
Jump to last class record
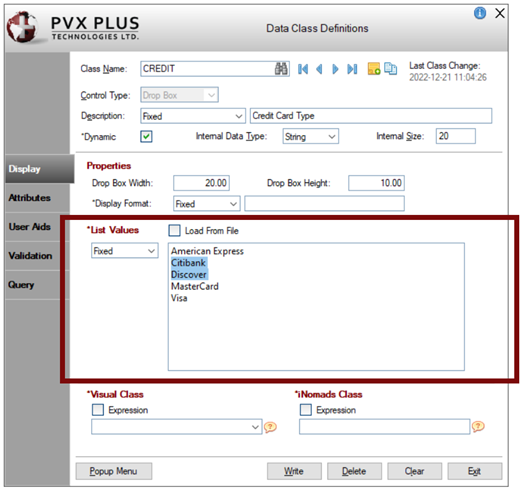pyautogui.click(x=352, y=69)
